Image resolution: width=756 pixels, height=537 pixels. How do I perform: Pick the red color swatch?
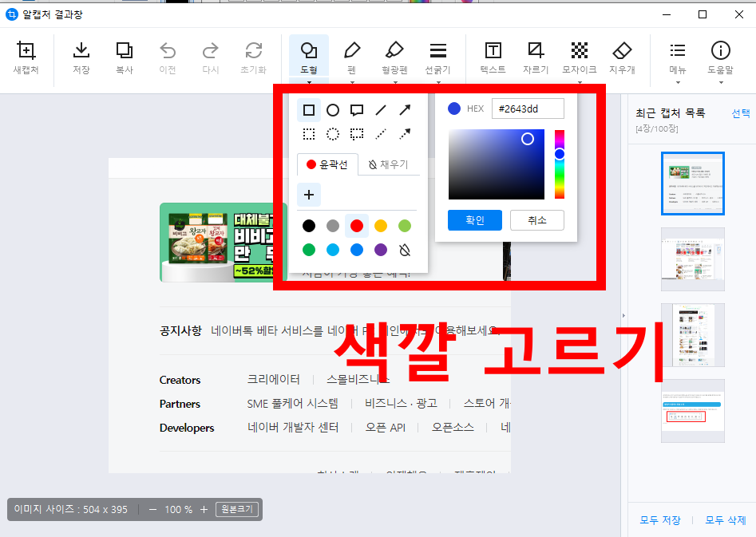356,226
